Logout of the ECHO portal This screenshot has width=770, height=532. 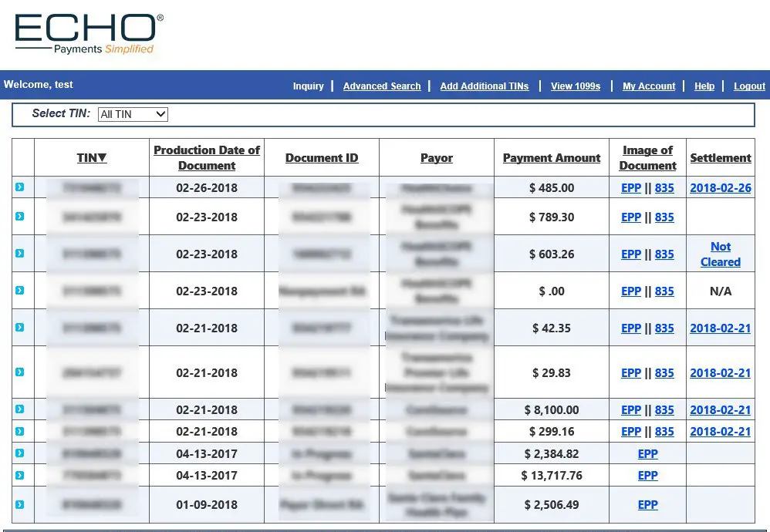[x=749, y=86]
